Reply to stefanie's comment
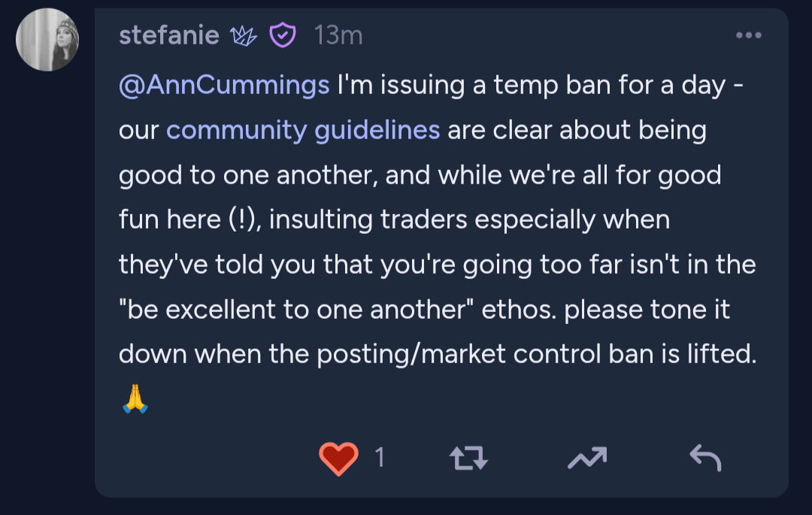Image resolution: width=812 pixels, height=515 pixels. (x=704, y=457)
